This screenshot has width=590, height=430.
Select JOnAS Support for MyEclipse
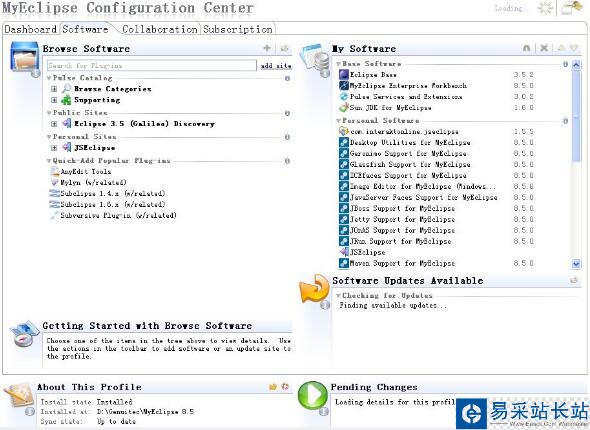pyautogui.click(x=403, y=230)
